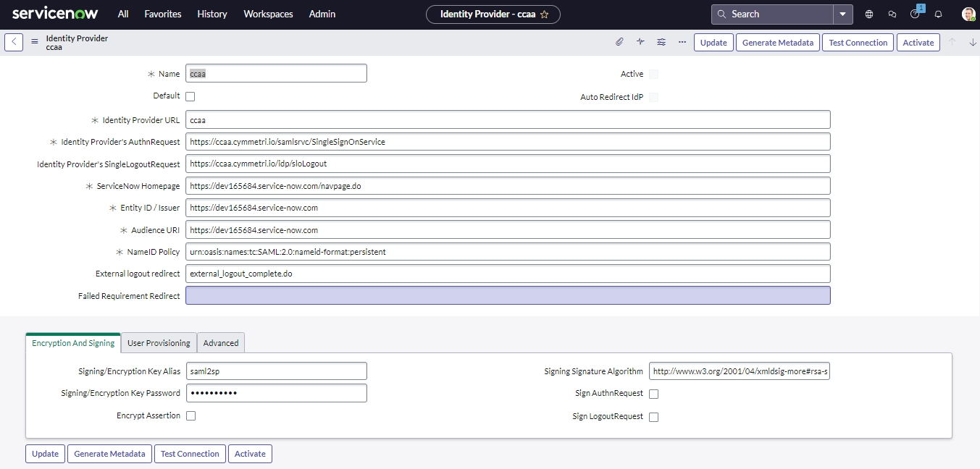Click the Failed Requirement Redirect field
The image size is (980, 469).
(x=508, y=295)
